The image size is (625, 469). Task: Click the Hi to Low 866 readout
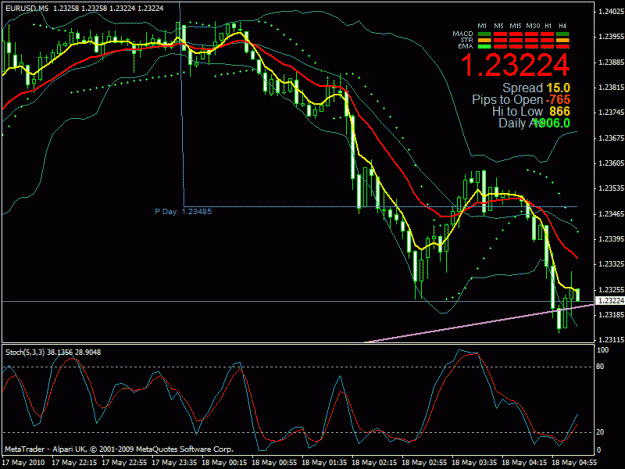coord(531,112)
